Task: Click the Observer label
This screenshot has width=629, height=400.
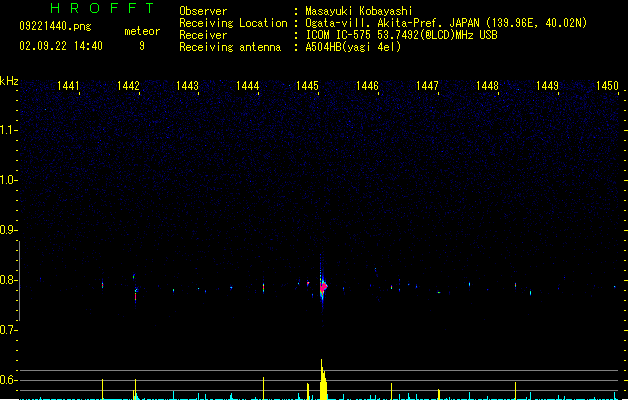Action: point(203,11)
